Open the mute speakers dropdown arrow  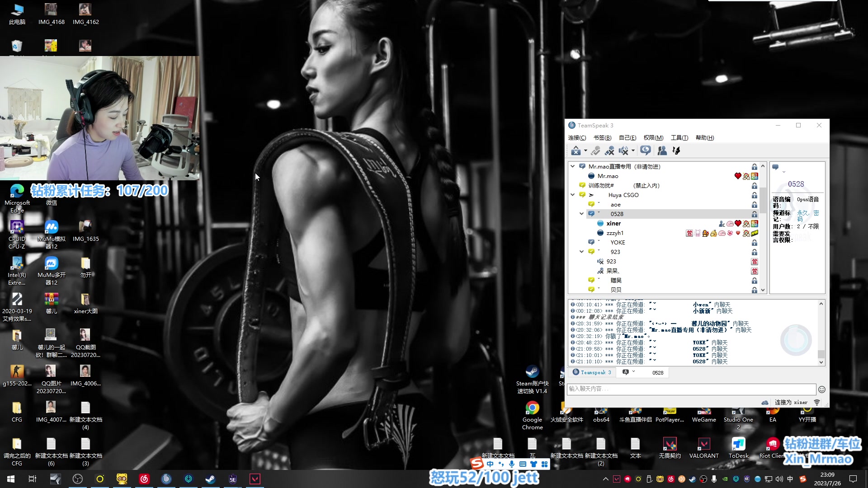[633, 151]
